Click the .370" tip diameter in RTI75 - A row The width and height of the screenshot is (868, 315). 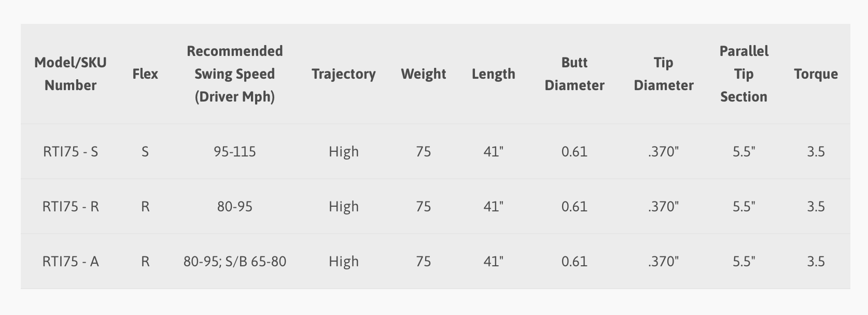click(664, 261)
